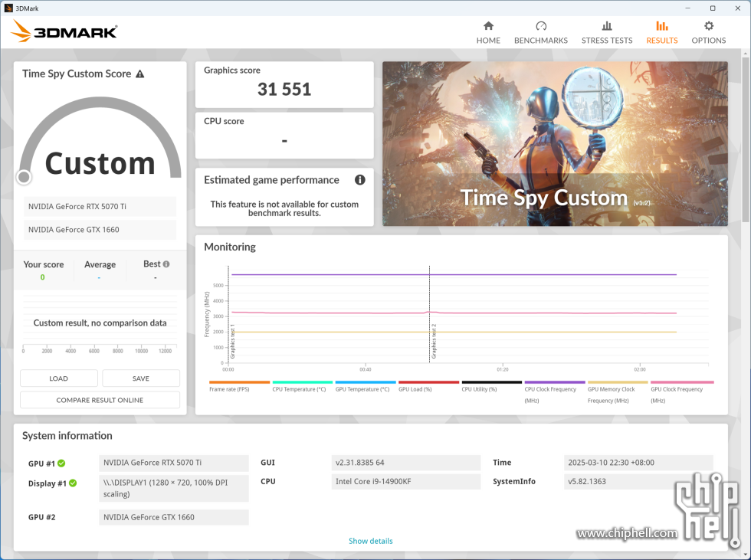This screenshot has width=751, height=560.
Task: Open the BENCHMARKS tab
Action: tap(541, 32)
